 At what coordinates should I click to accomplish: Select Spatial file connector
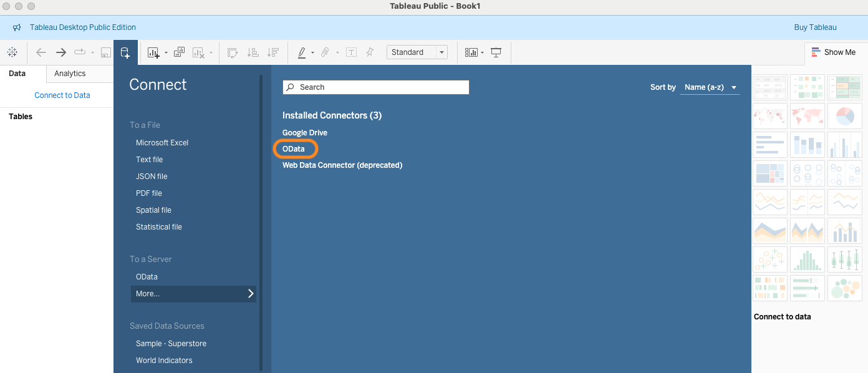tap(153, 210)
